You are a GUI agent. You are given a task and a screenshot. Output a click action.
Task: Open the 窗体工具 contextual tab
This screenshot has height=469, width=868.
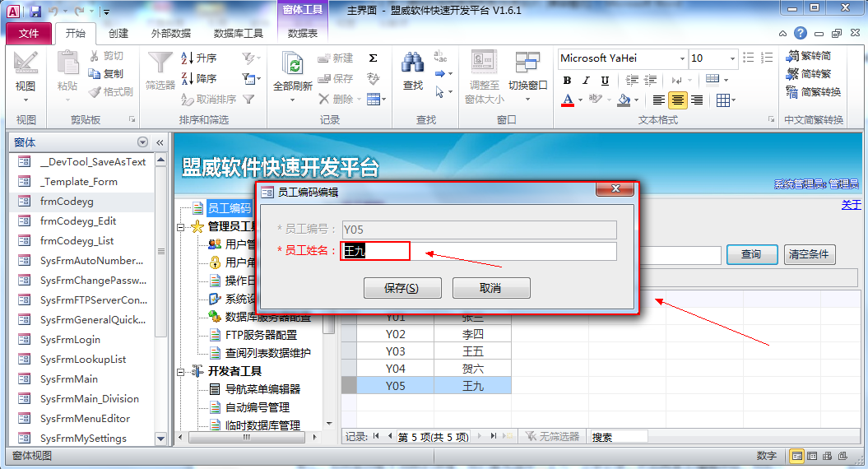tap(302, 10)
